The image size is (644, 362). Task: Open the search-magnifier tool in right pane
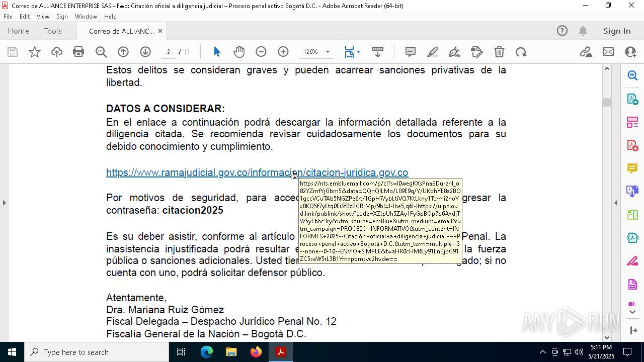tap(632, 75)
